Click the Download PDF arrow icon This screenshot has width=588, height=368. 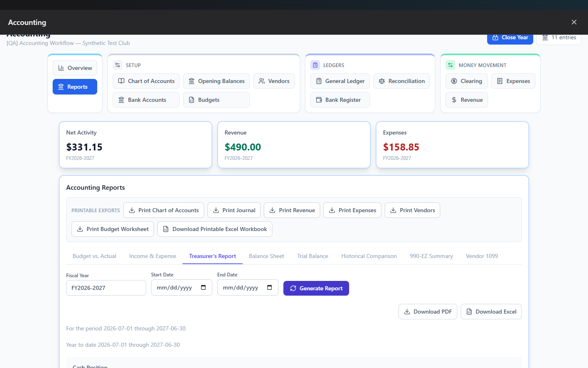click(407, 312)
